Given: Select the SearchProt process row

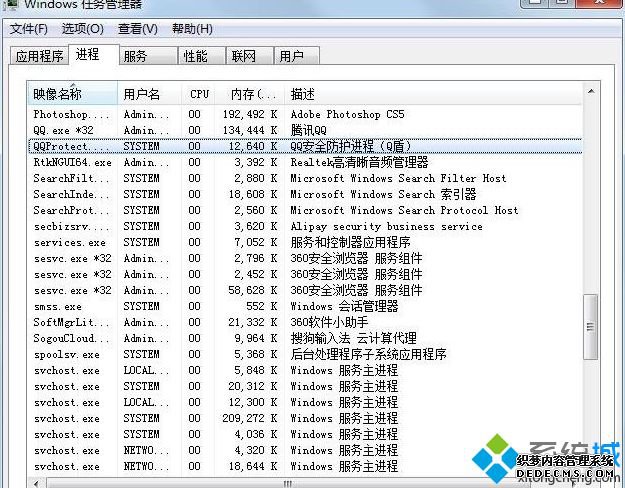Looking at the screenshot, I should (305, 210).
